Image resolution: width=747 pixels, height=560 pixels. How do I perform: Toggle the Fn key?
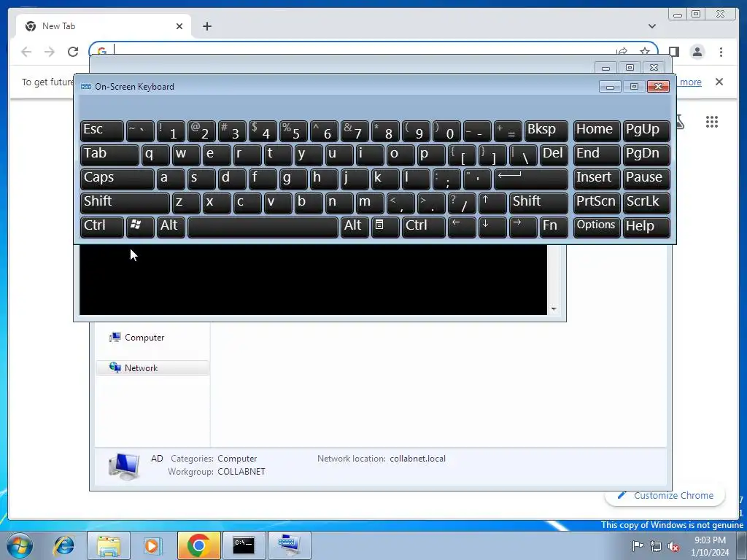554,227
